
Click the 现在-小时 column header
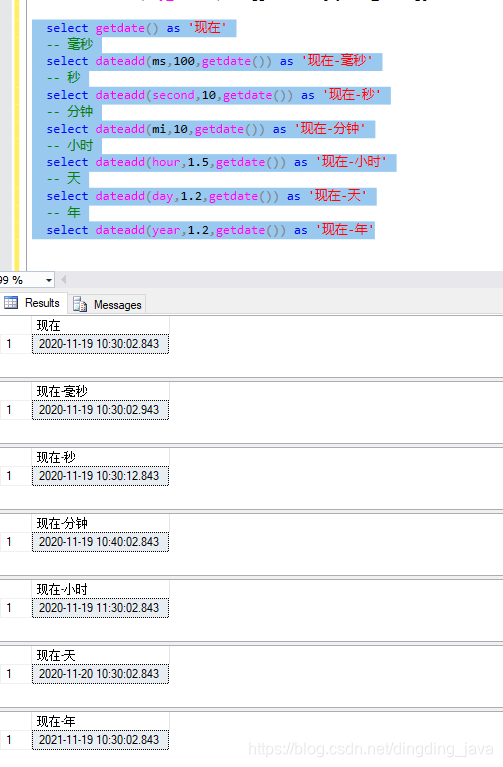tap(100, 590)
